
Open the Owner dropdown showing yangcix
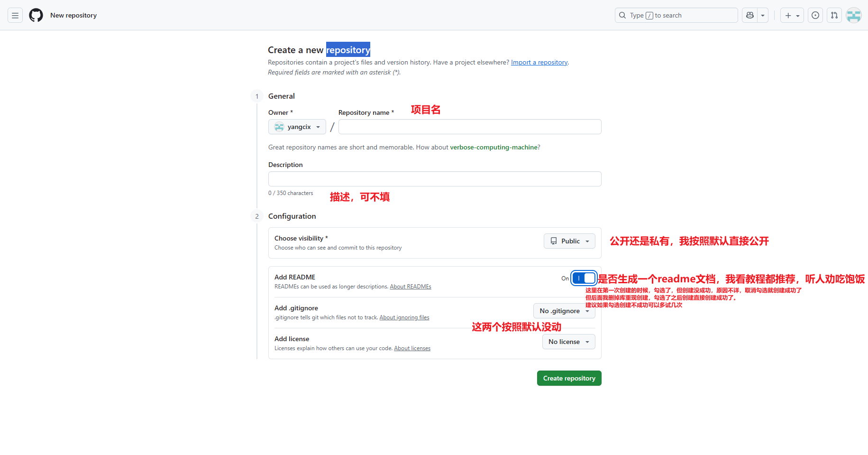(x=297, y=127)
